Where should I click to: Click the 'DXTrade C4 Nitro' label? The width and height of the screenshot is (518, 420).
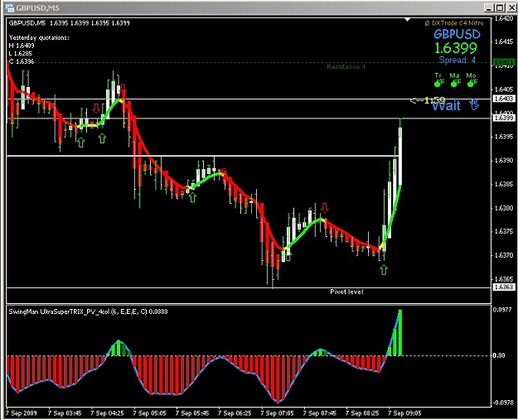click(x=454, y=23)
